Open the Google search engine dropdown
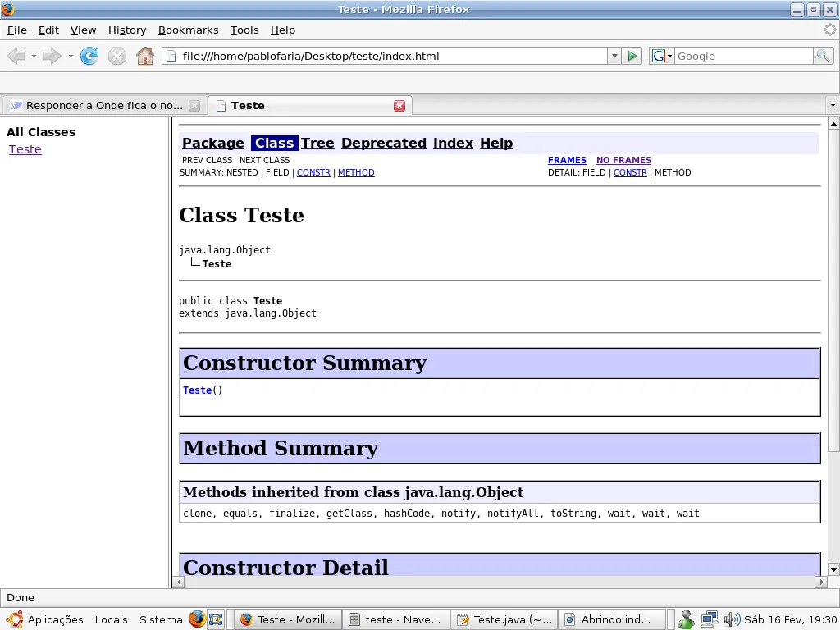The image size is (840, 630). point(662,56)
